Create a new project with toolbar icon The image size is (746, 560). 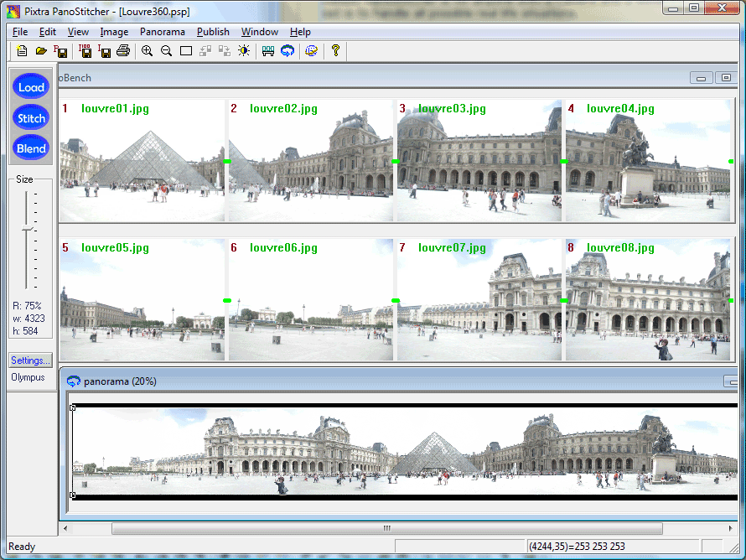[22, 51]
